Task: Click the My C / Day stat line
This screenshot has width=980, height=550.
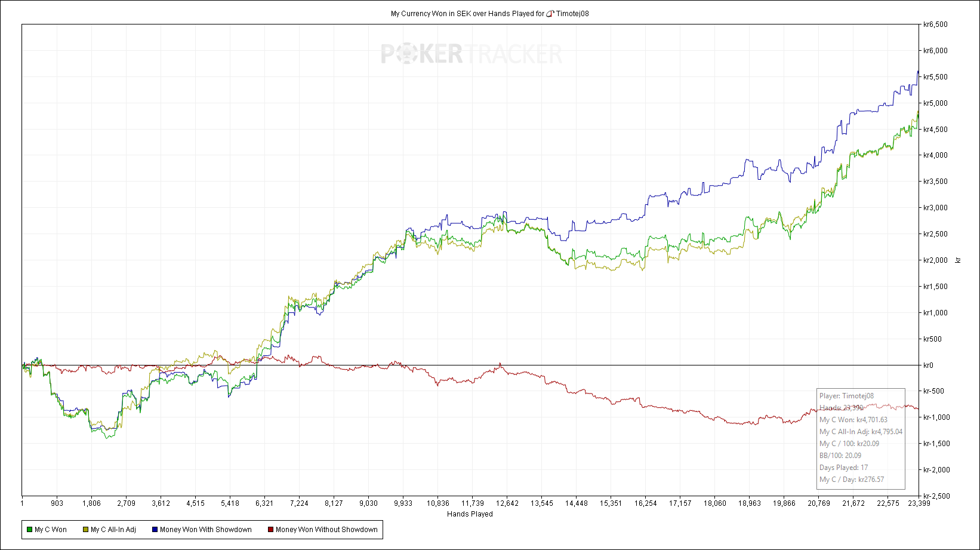Action: (x=852, y=480)
